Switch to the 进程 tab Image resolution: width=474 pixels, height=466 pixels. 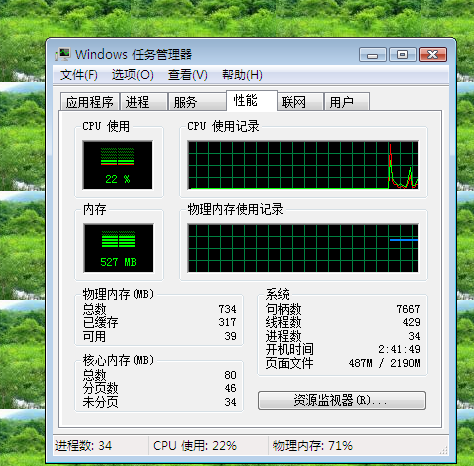coord(144,102)
